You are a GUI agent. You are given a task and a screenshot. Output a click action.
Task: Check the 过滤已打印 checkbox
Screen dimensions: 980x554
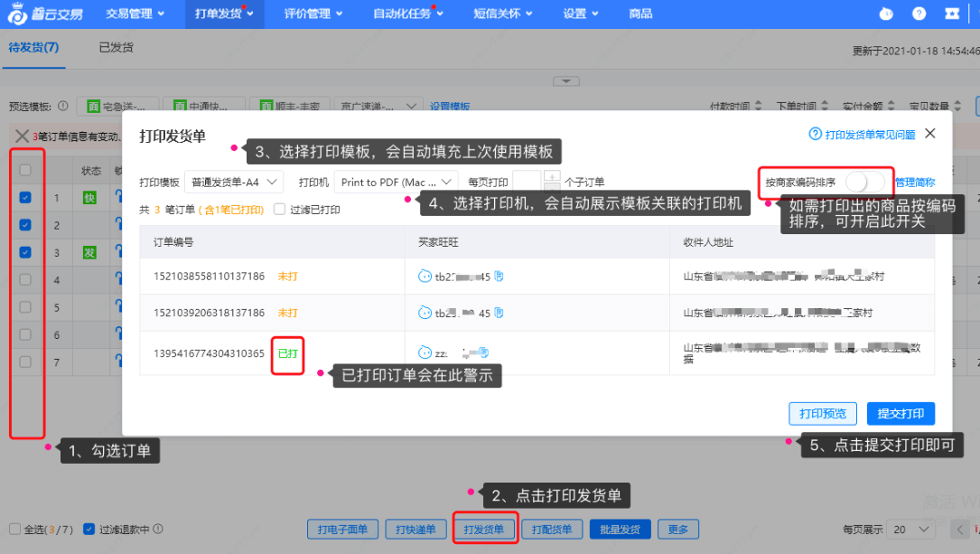point(279,210)
